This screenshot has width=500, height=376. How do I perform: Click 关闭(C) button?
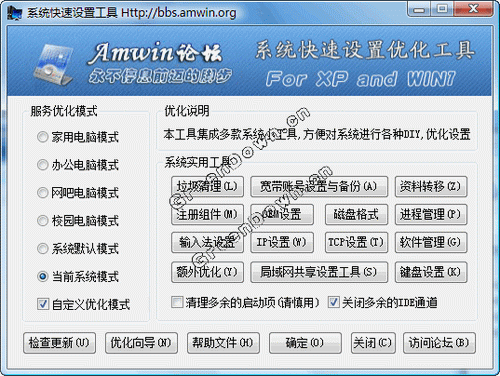373,343
